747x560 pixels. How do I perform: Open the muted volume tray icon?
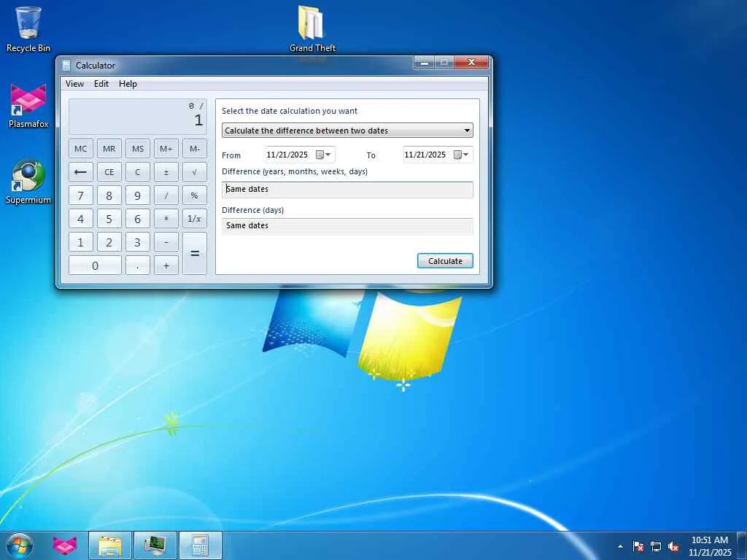coord(673,546)
